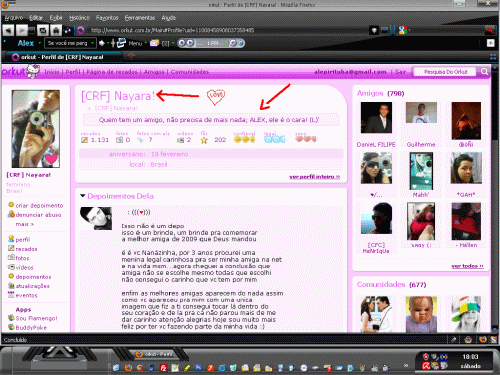
Task: Open 'eventos' in the left sidebar
Action: point(26,295)
